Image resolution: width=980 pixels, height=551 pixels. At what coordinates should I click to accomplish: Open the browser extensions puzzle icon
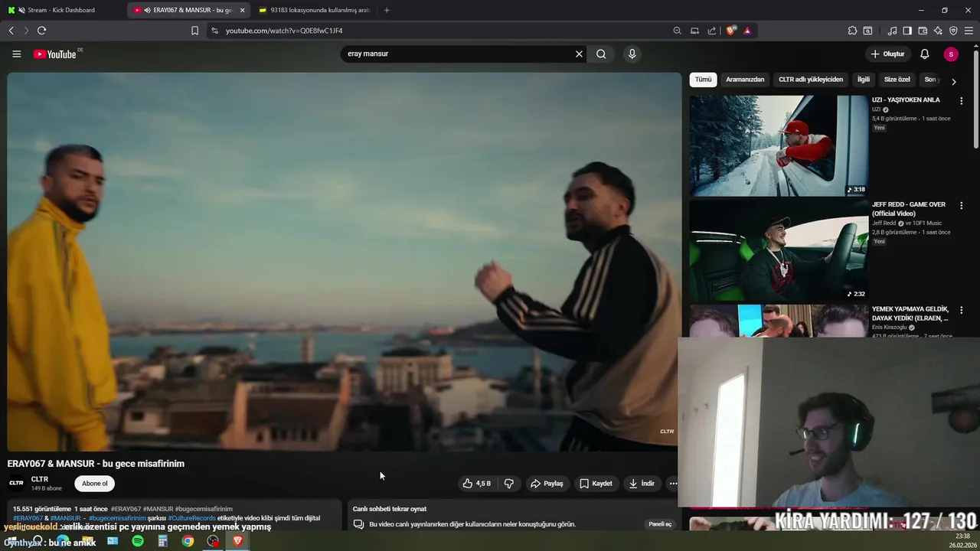point(852,31)
